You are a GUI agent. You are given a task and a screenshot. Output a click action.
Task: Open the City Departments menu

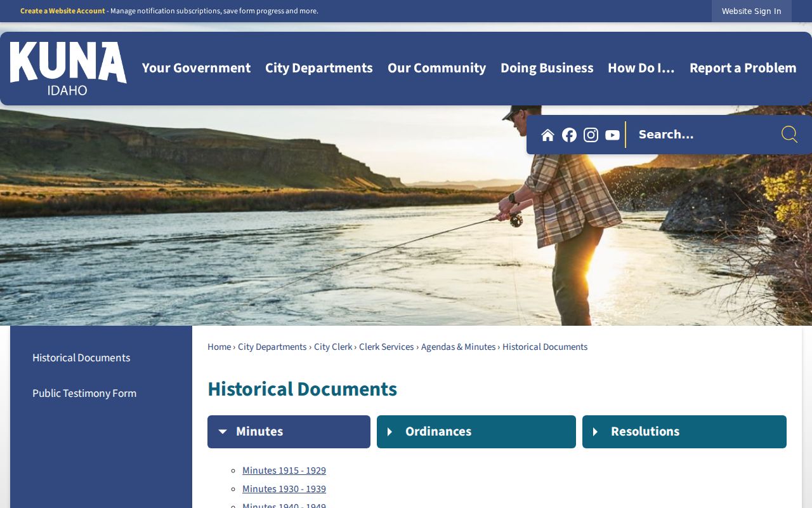point(319,68)
